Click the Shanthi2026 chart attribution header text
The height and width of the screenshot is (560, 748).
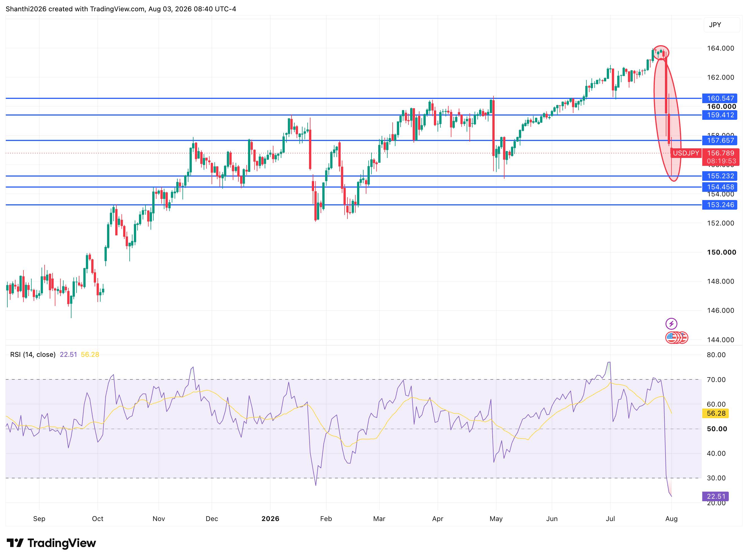121,9
